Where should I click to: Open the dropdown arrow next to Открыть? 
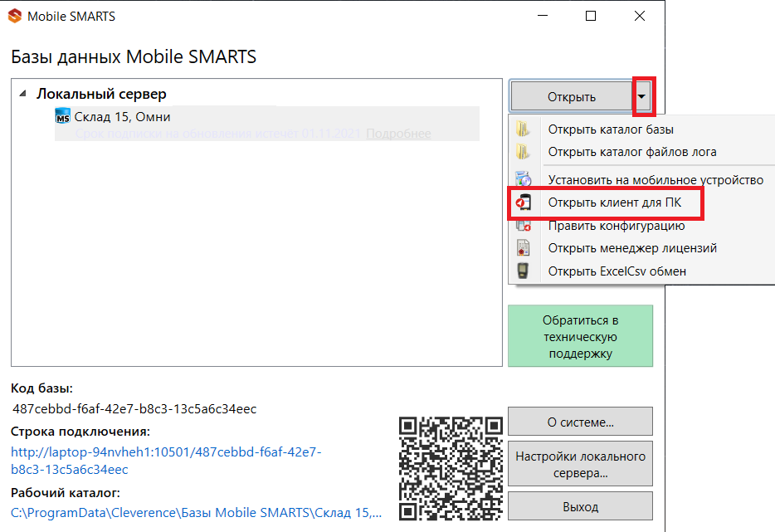641,96
